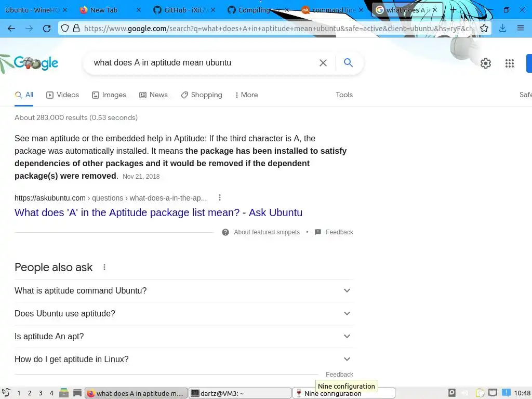The height and width of the screenshot is (399, 532).
Task: Open Google quick settings gear
Action: click(x=486, y=63)
